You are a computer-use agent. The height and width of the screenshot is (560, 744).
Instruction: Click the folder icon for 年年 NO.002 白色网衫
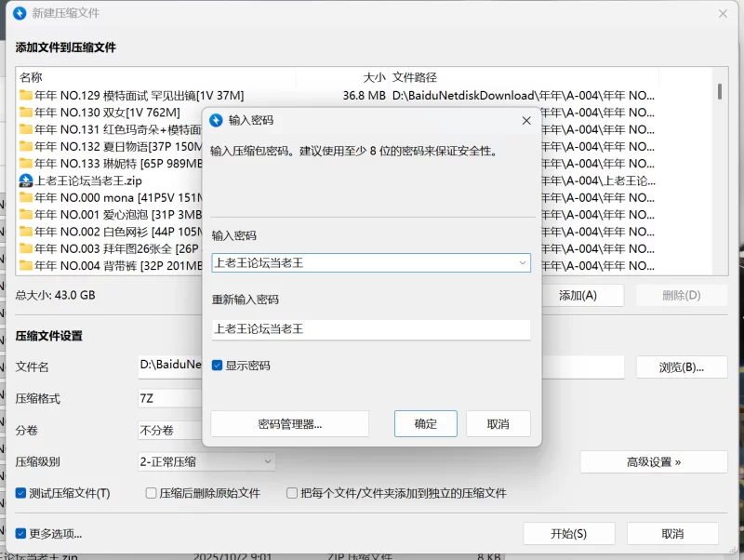click(26, 232)
